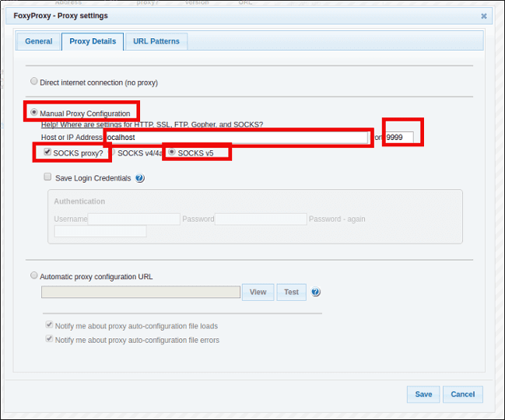Open the URL Patterns tab
The image size is (505, 420).
pyautogui.click(x=156, y=41)
